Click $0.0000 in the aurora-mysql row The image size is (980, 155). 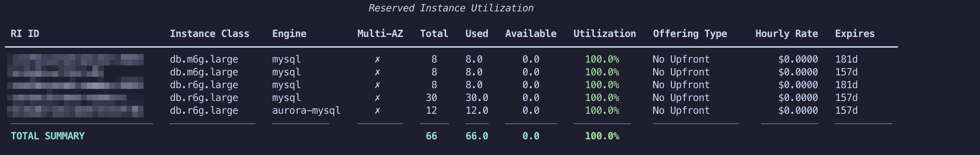tap(798, 111)
